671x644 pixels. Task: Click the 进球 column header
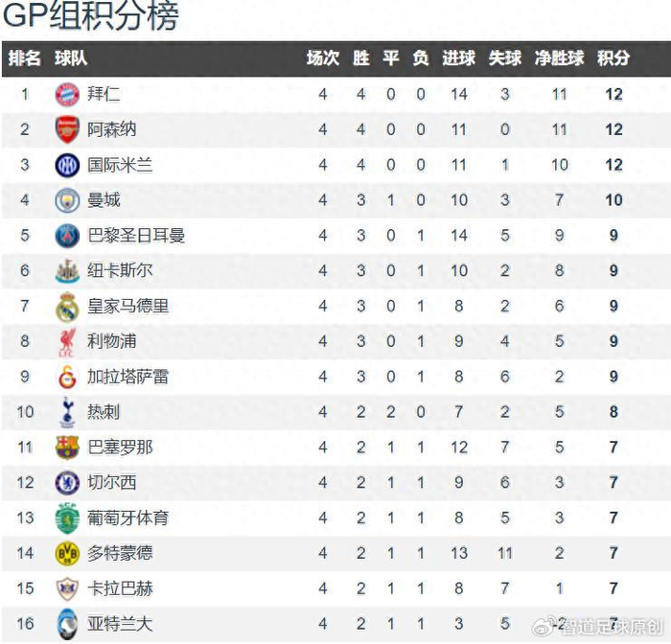(458, 58)
